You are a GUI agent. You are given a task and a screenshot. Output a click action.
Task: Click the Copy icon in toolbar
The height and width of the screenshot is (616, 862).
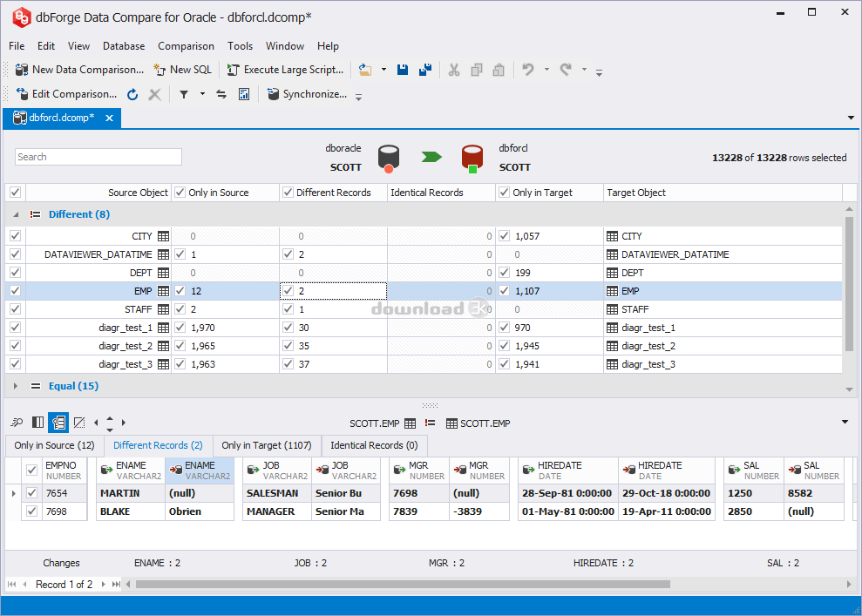[x=477, y=70]
